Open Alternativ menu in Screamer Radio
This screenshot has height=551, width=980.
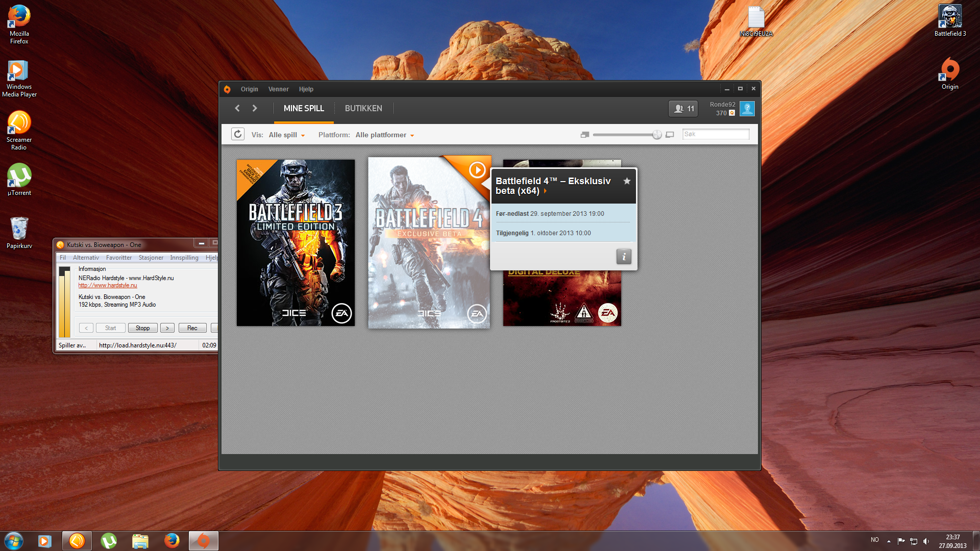86,258
